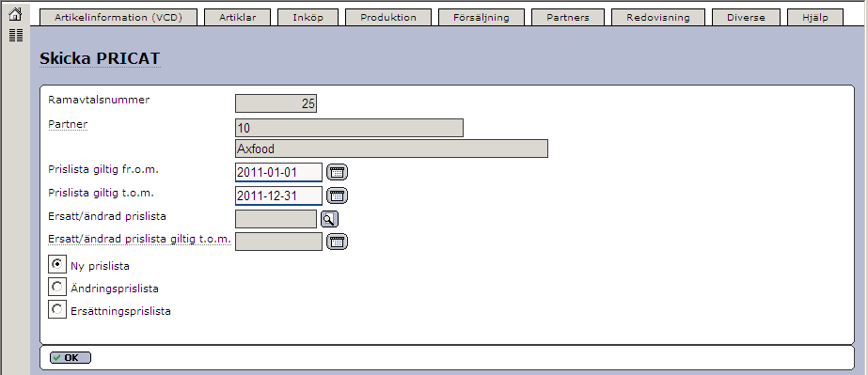Focus the date field containing 2011-01-01
Screen dimensions: 868x375
point(278,172)
